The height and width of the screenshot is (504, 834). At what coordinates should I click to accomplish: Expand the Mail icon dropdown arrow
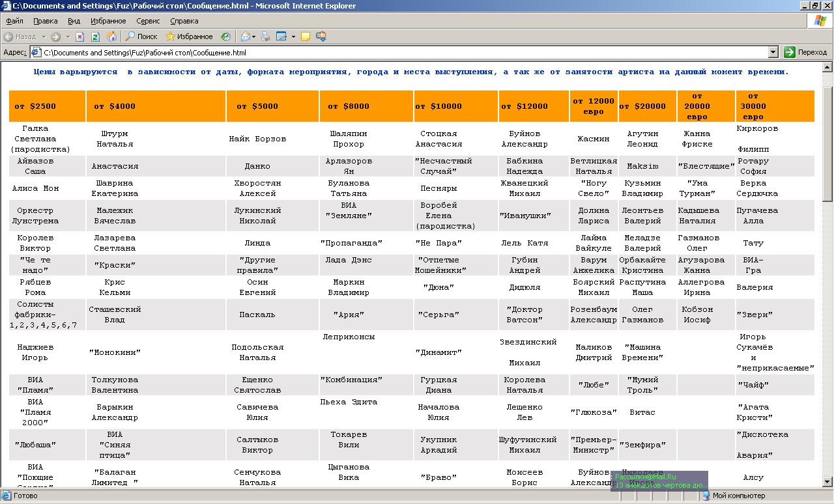(x=254, y=36)
